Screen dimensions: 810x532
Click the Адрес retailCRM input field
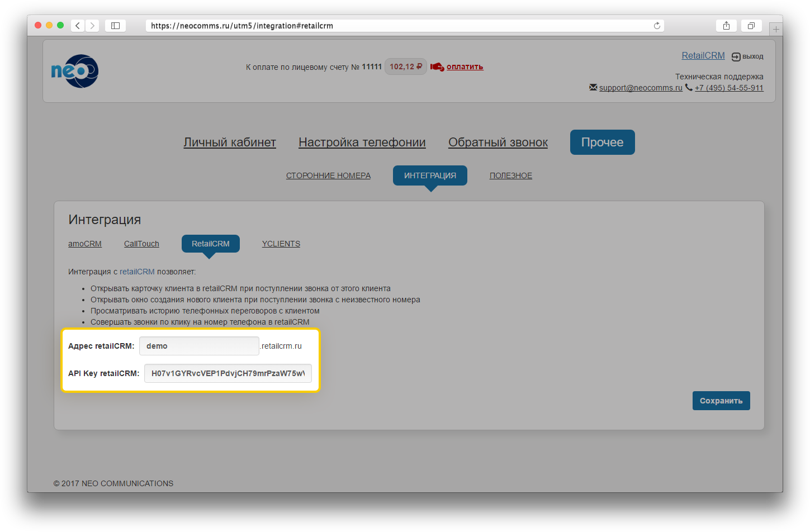pos(199,346)
